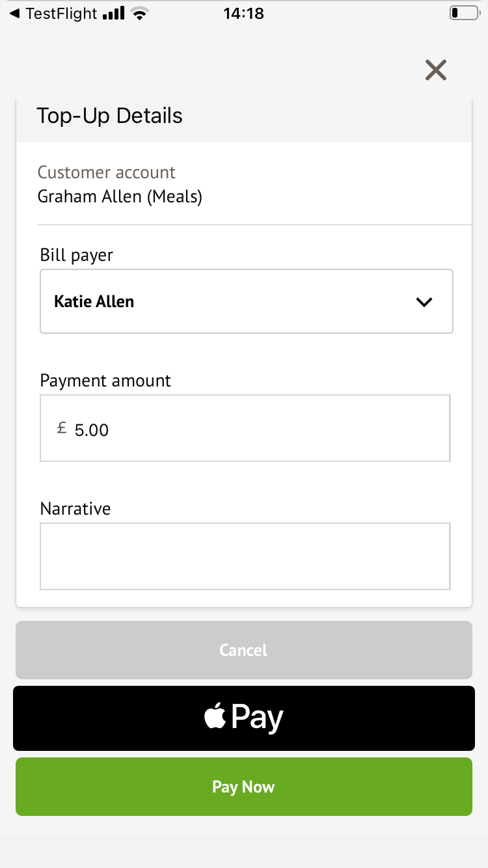The image size is (488, 868).
Task: Change the selected bill payer
Action: tap(246, 301)
